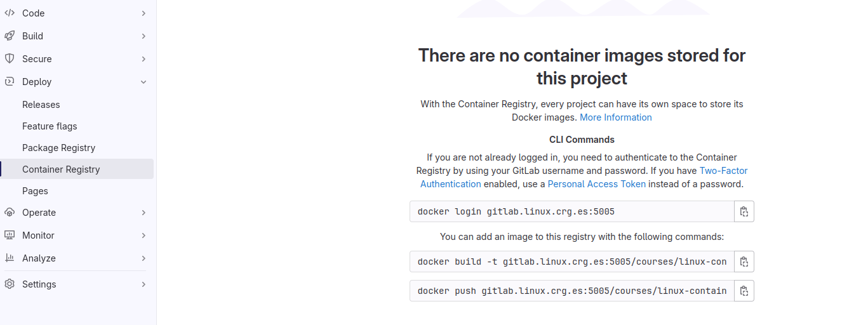Copy the docker push command

(744, 291)
